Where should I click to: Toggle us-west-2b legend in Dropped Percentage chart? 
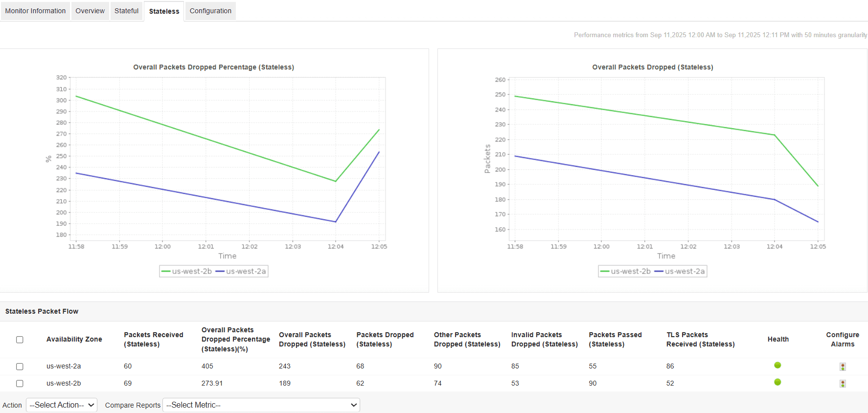pyautogui.click(x=186, y=271)
